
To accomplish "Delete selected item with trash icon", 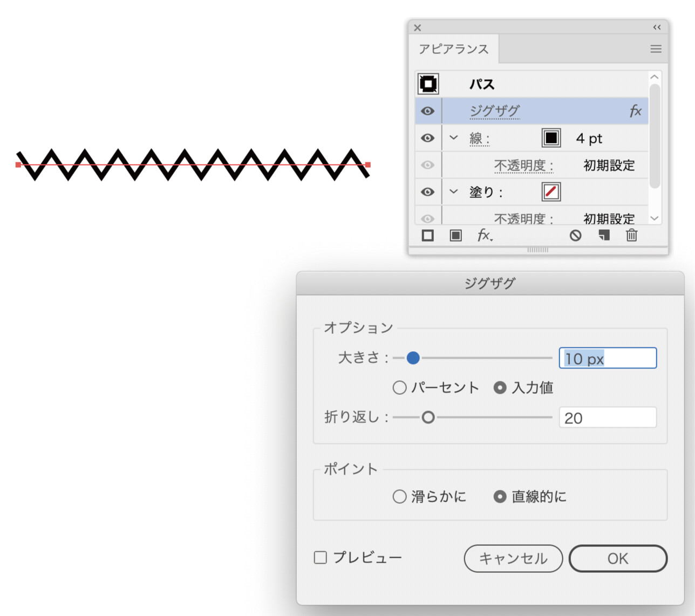I will (x=631, y=236).
